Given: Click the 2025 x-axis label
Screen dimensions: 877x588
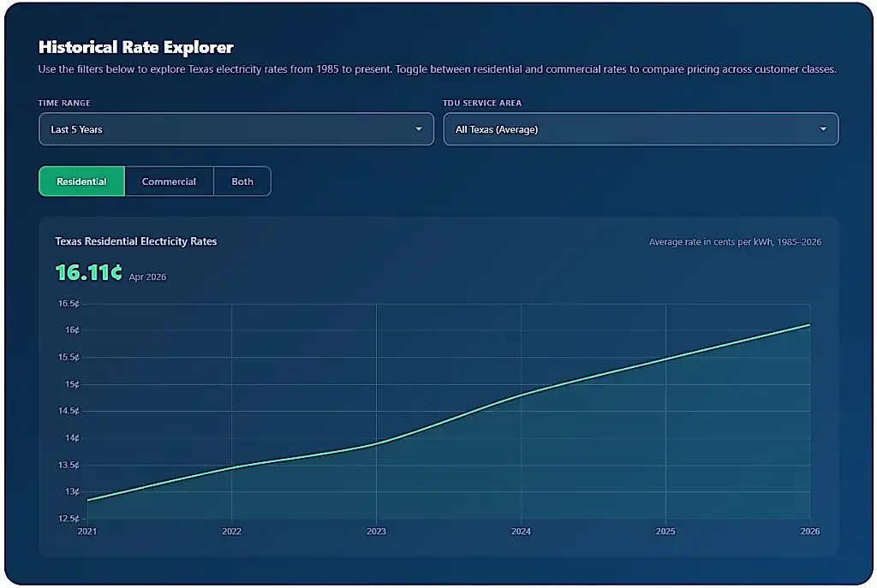Looking at the screenshot, I should click(x=665, y=531).
